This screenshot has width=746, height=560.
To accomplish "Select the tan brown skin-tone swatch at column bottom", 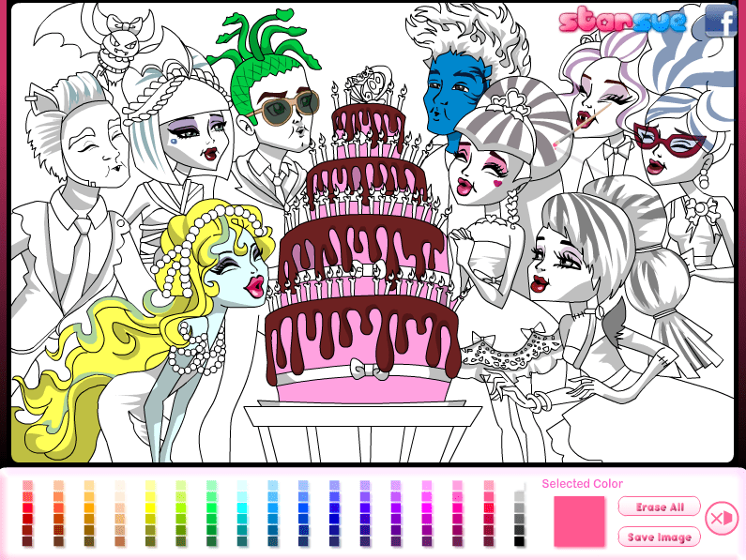I will 119,541.
